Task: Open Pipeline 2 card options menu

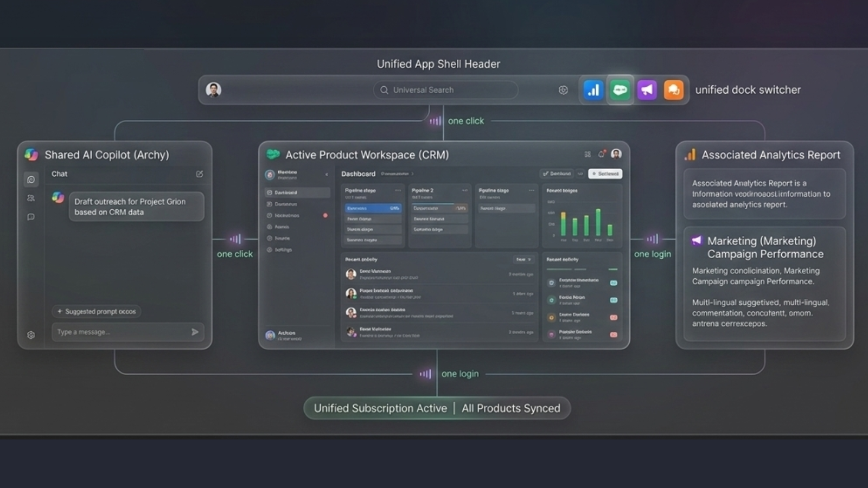Action: (464, 190)
